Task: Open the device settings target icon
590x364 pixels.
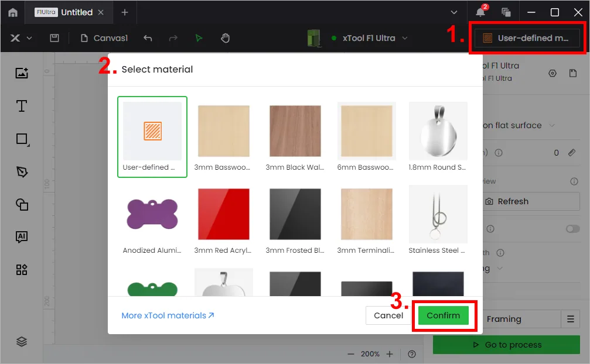Action: click(553, 73)
